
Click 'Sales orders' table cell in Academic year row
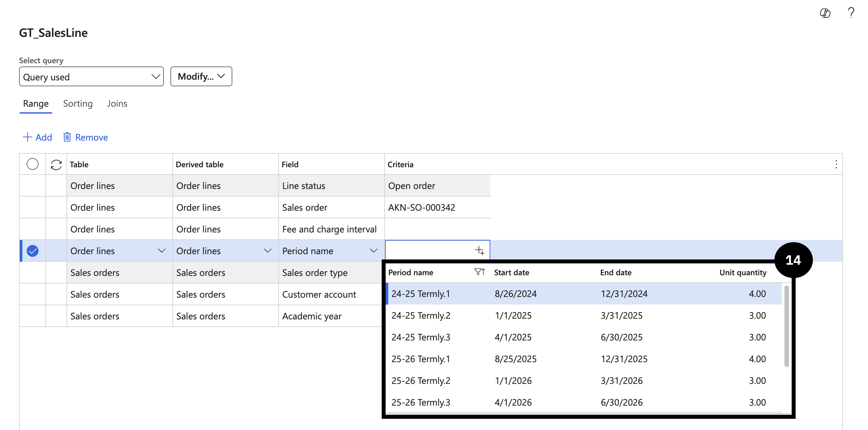(x=120, y=316)
